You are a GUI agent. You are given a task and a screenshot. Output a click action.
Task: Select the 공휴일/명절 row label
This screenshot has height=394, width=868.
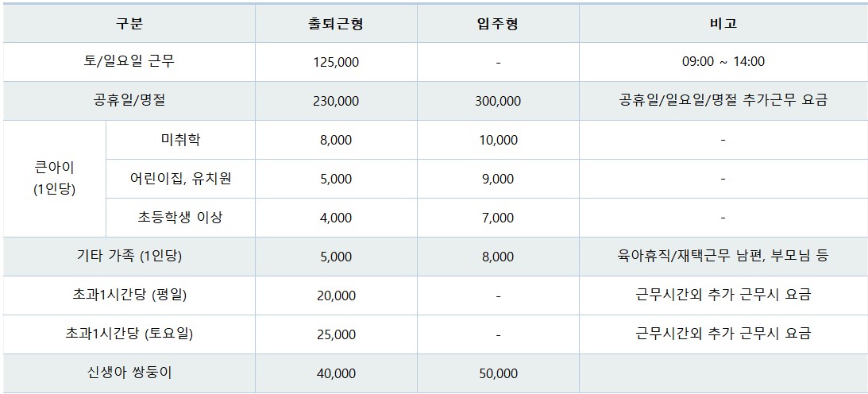click(x=129, y=101)
